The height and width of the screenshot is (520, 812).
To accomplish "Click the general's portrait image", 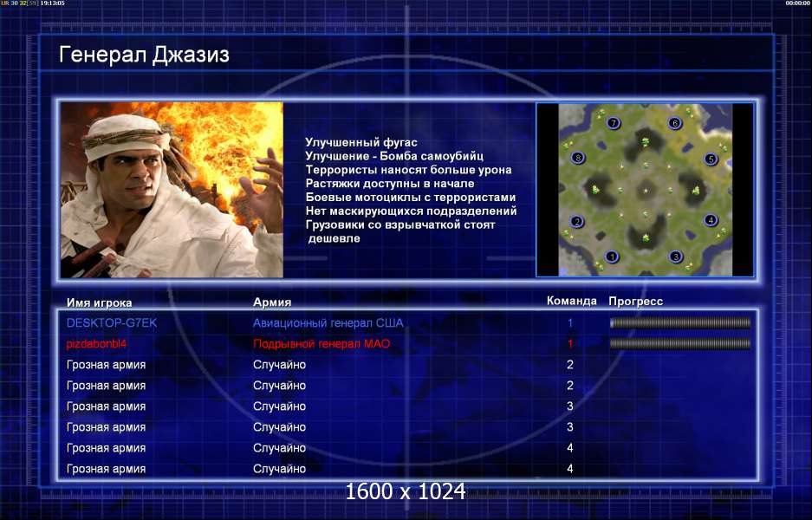I will point(172,190).
